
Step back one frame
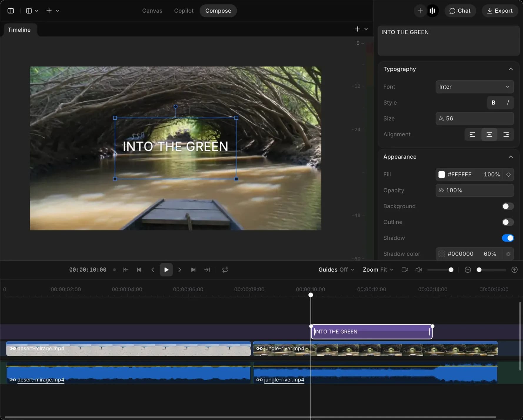(x=153, y=270)
